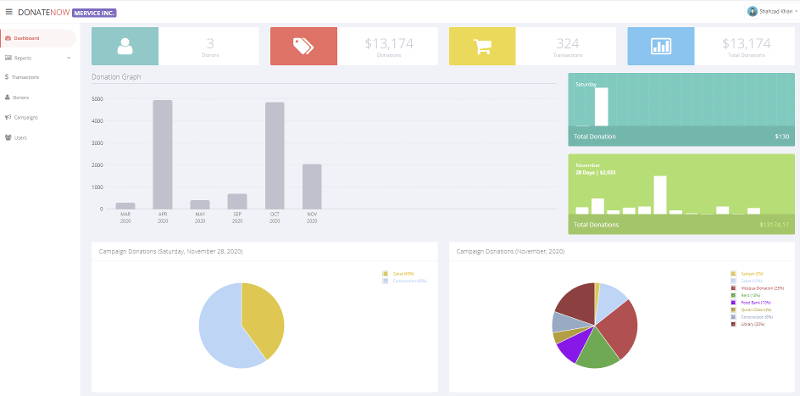The width and height of the screenshot is (800, 396).
Task: Click the Saturday white bar in teal card
Action: coord(602,107)
